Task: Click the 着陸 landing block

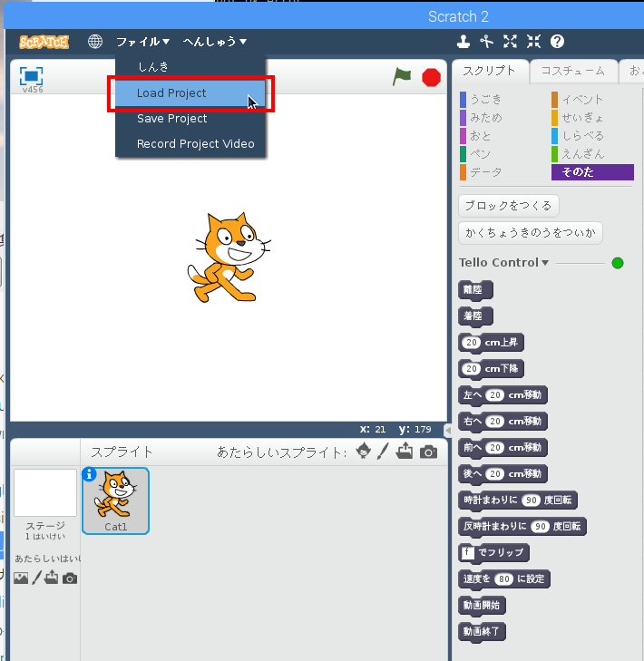Action: [x=475, y=316]
